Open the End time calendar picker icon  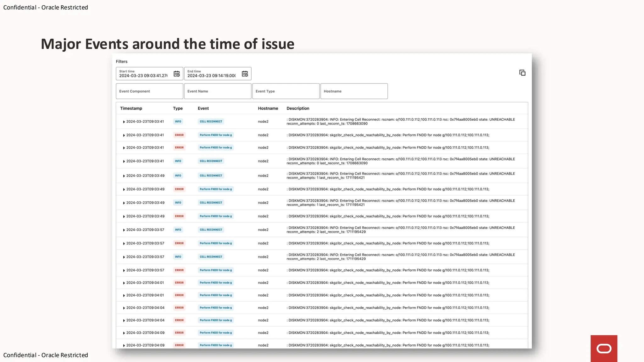[x=245, y=74]
